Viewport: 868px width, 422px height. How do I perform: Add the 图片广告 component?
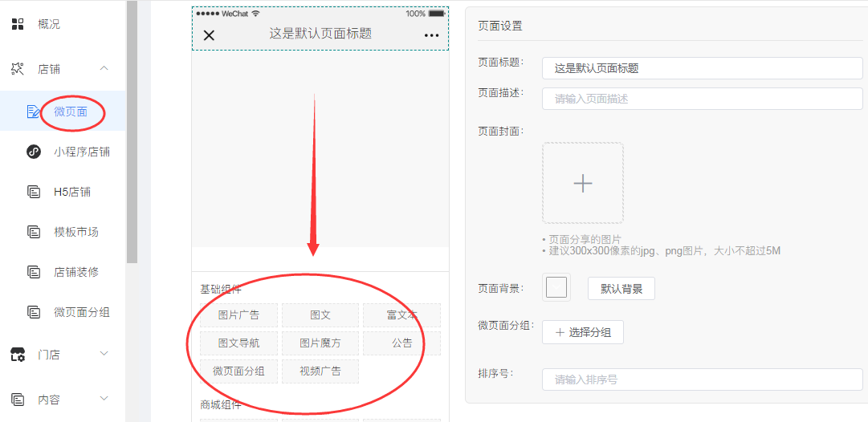click(238, 315)
